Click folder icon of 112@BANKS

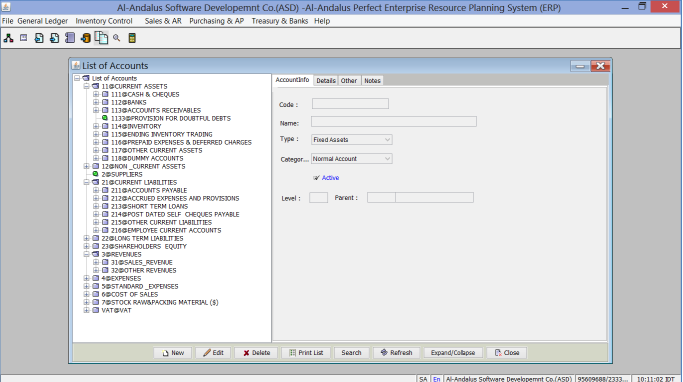coord(105,102)
